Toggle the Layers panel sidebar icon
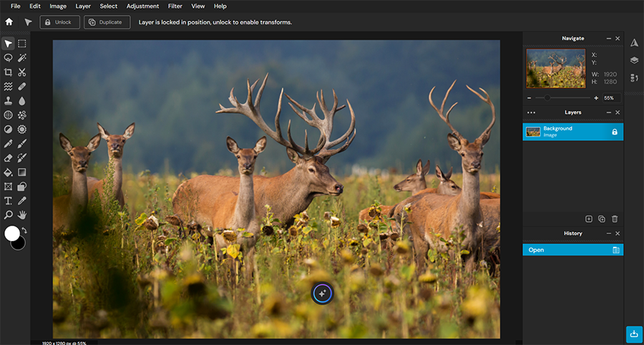The image size is (644, 345). point(634,60)
